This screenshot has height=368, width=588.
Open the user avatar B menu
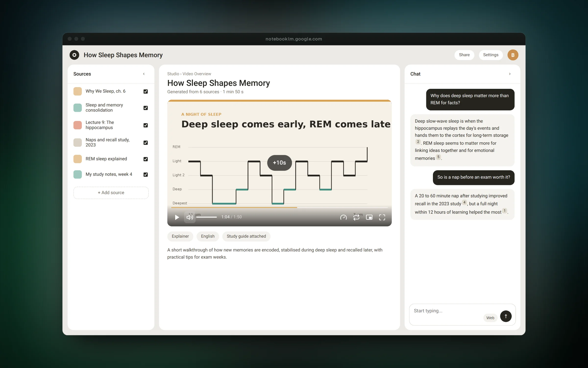513,55
